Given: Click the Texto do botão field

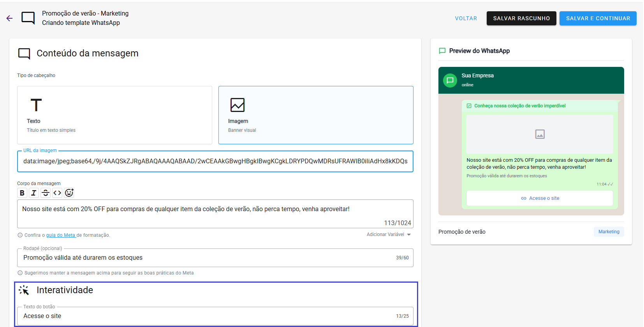Looking at the screenshot, I should pyautogui.click(x=206, y=316).
